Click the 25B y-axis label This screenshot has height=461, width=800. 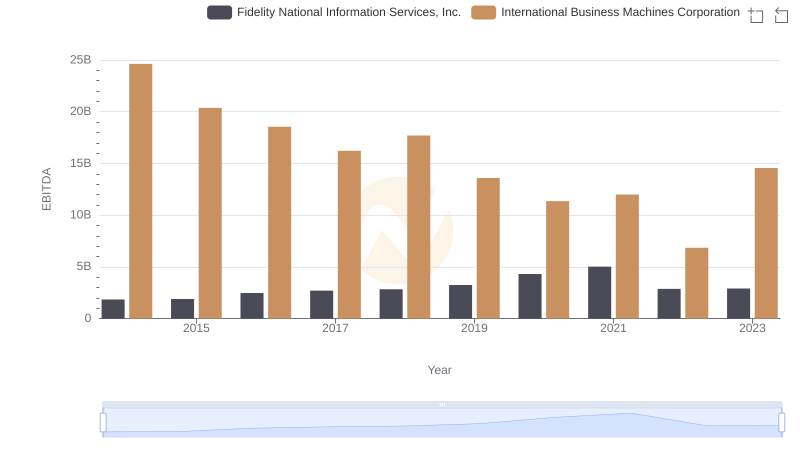(x=81, y=60)
